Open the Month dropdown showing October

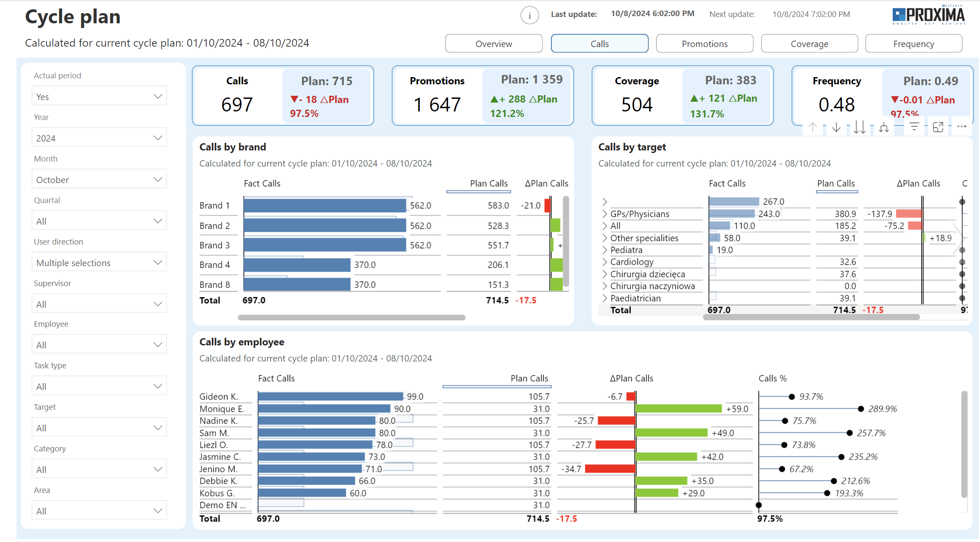pos(99,179)
